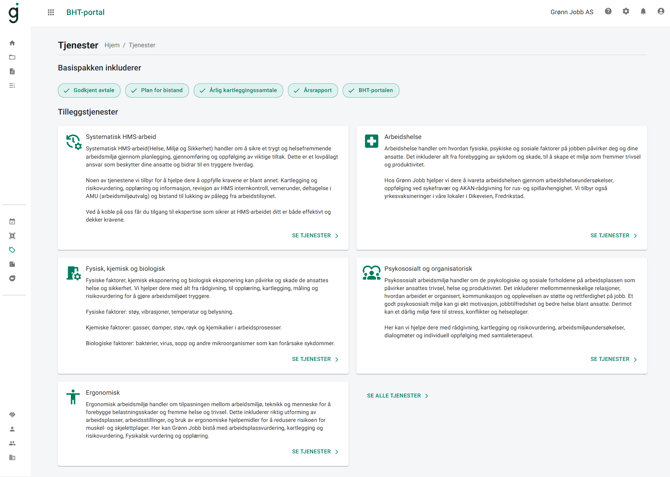The image size is (670, 477).
Task: Open SE TJENESTER under Arbeidshelse
Action: [x=613, y=236]
